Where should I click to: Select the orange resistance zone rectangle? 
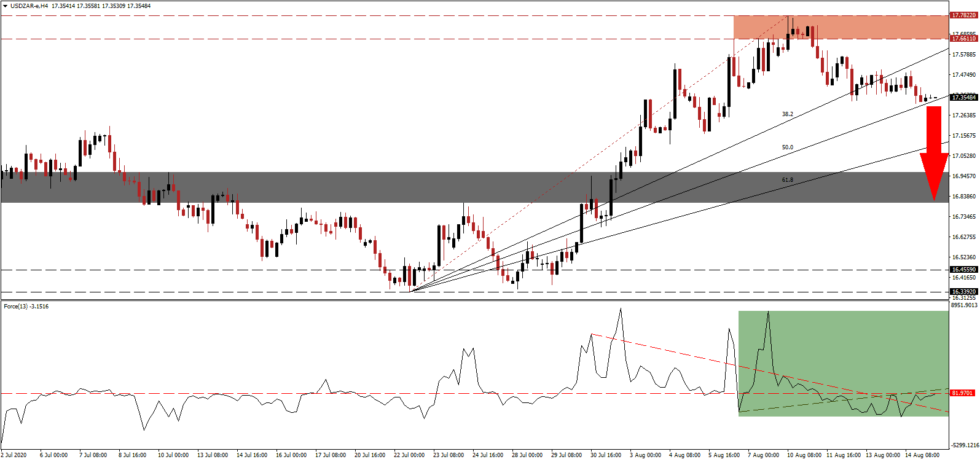841,27
